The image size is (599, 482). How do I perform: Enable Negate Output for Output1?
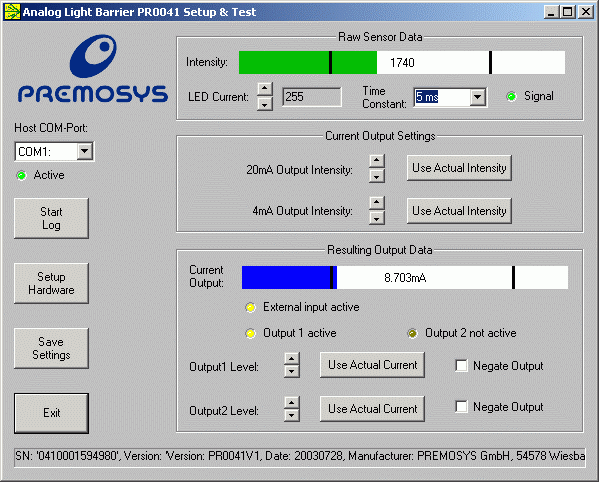[461, 366]
